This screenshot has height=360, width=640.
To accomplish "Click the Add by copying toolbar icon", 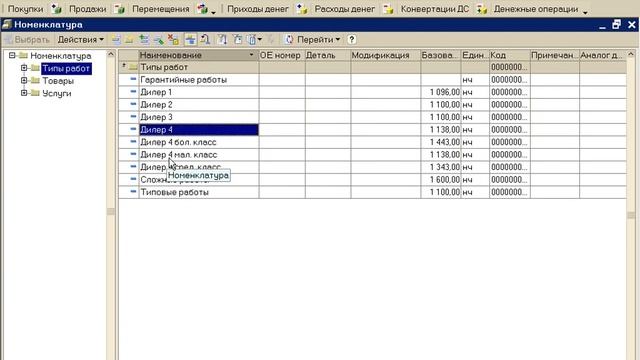I will (x=144, y=40).
